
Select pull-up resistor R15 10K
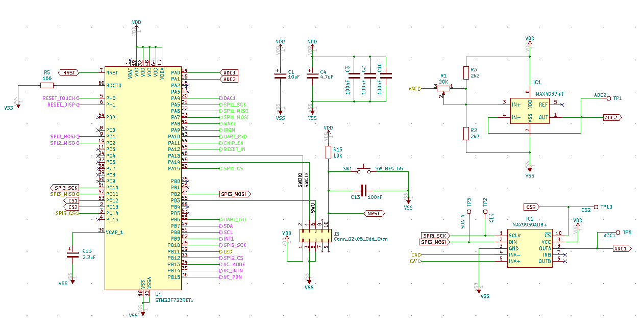coord(328,152)
